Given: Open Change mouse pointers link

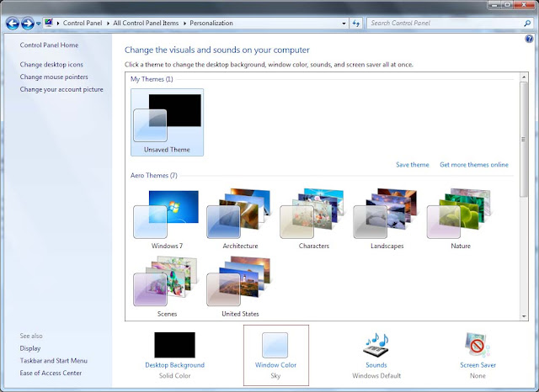Looking at the screenshot, I should (x=54, y=77).
